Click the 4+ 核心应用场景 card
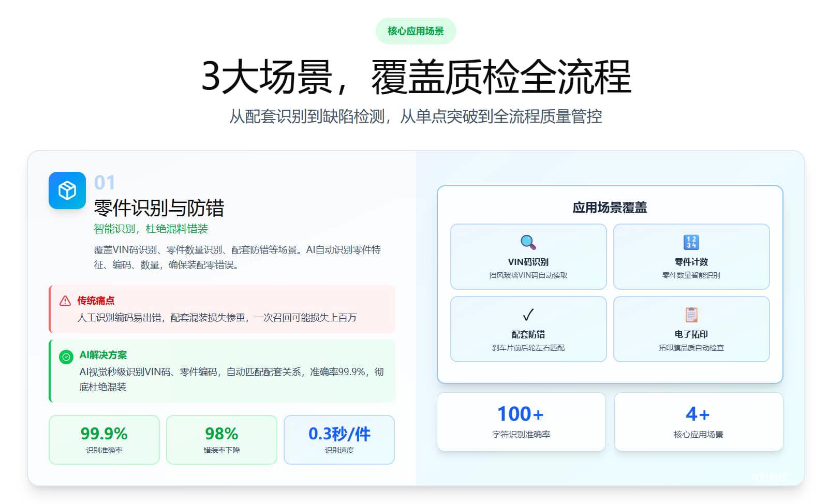 698,422
